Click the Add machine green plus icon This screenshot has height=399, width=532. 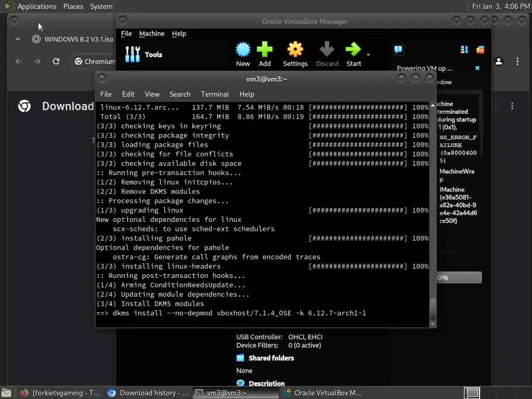pos(264,54)
